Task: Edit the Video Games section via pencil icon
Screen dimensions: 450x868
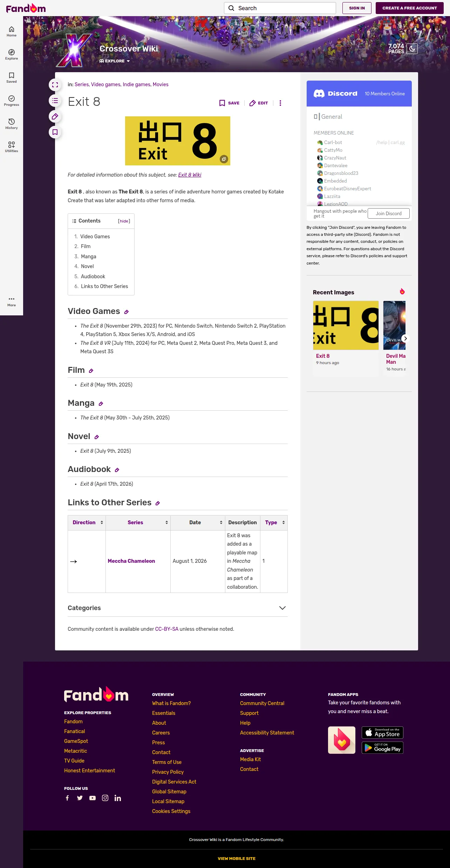Action: (x=127, y=312)
